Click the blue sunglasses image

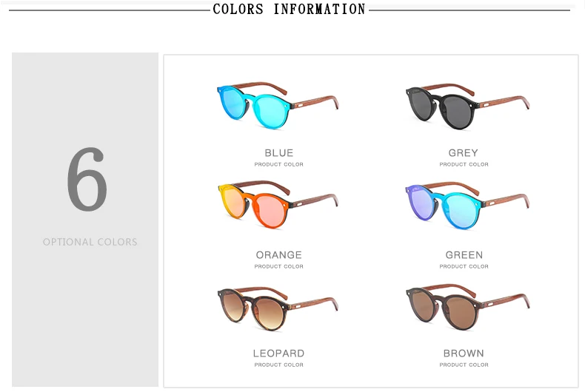[x=278, y=106]
